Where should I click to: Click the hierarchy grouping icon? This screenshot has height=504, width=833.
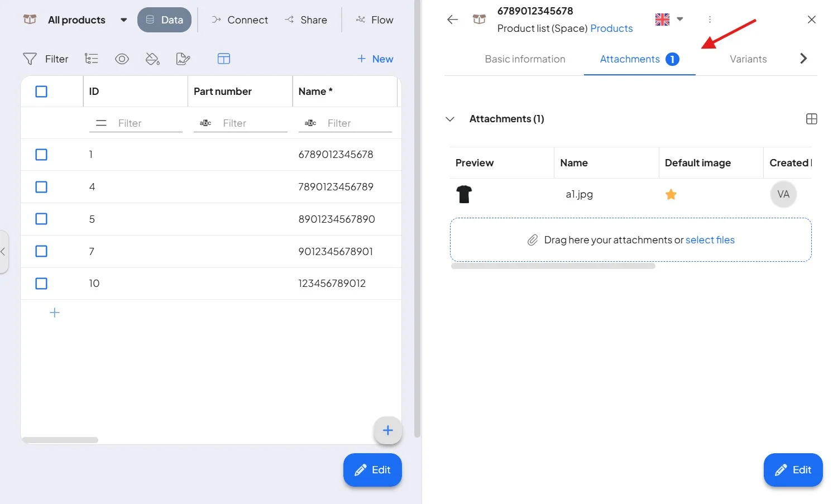click(91, 59)
